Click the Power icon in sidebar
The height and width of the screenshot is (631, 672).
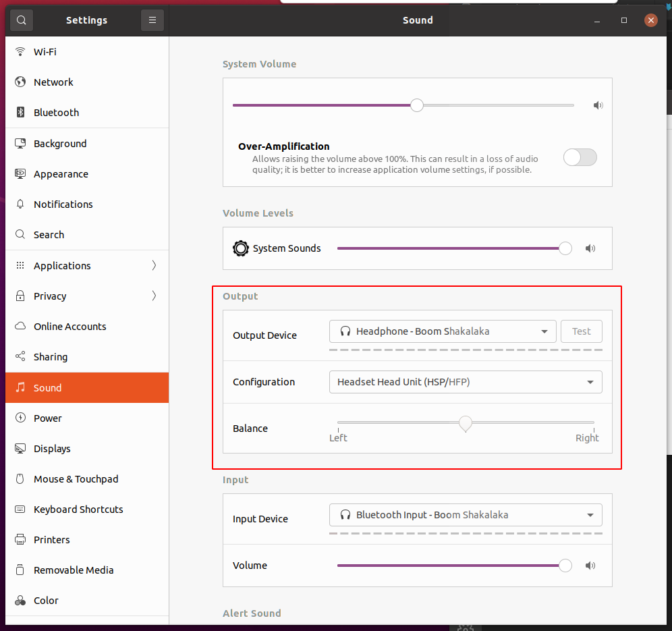(x=20, y=418)
